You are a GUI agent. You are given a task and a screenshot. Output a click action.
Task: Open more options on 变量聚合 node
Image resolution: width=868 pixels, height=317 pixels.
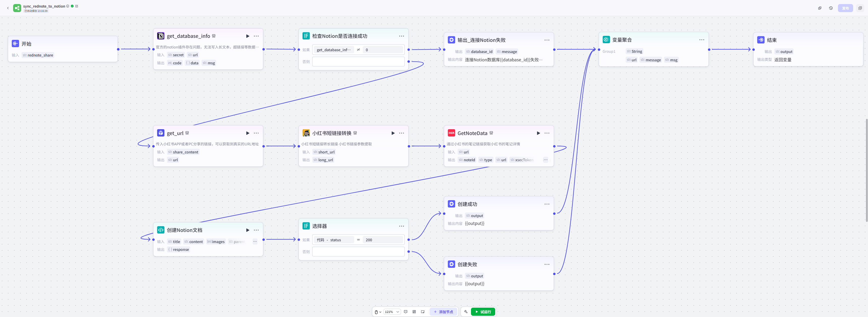click(x=702, y=40)
